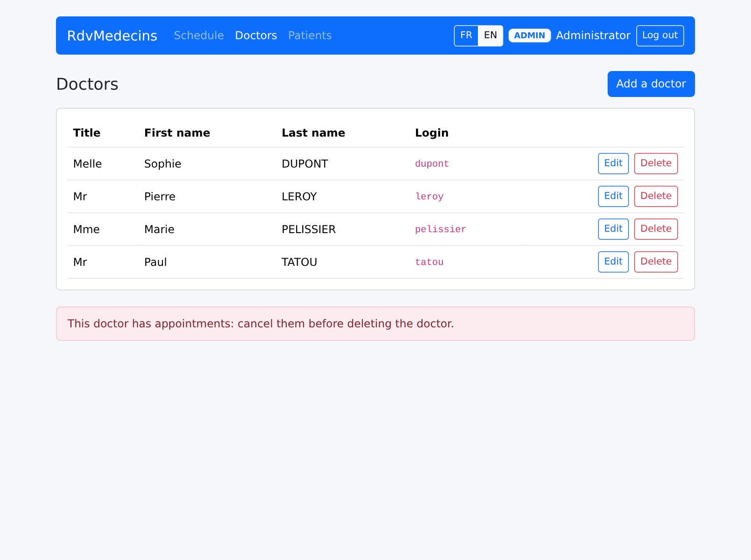The height and width of the screenshot is (560, 751).
Task: Delete doctor Paul TATOU
Action: click(x=656, y=262)
